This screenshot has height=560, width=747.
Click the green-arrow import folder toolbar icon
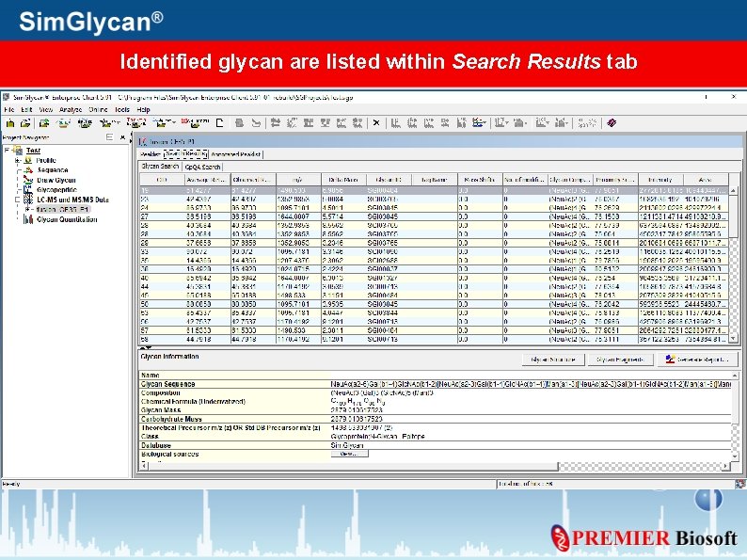pyautogui.click(x=44, y=123)
